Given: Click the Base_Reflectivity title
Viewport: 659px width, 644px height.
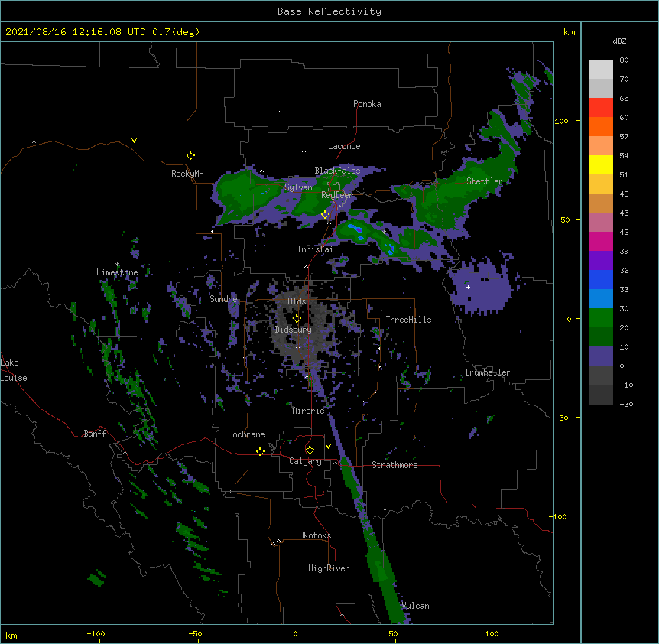Looking at the screenshot, I should coord(329,11).
